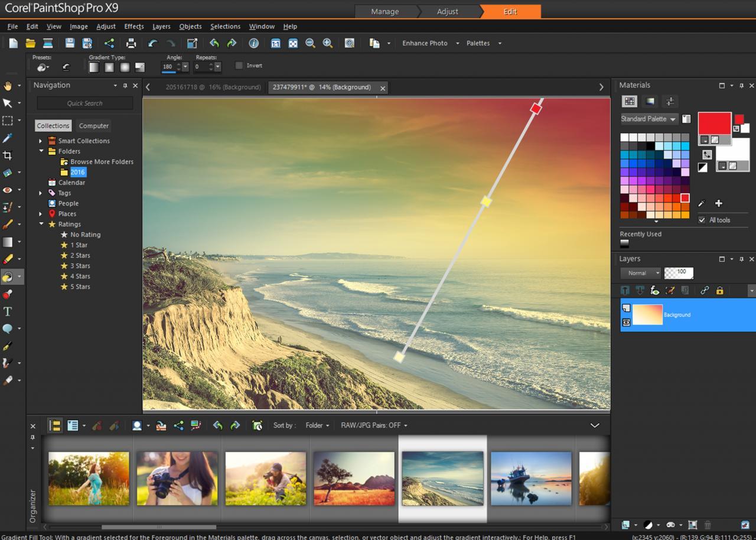Screen dimensions: 756x540
Task: Expand the Smart Collections tree node
Action: click(40, 141)
